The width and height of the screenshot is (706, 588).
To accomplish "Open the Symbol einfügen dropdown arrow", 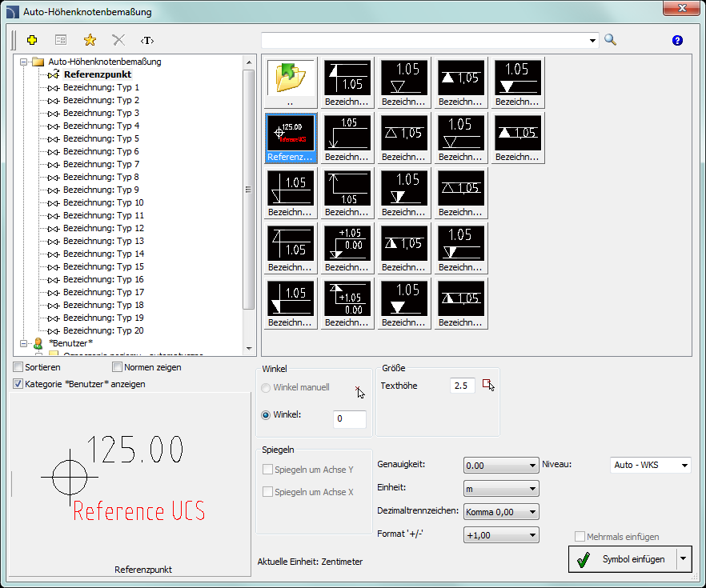I will [683, 559].
